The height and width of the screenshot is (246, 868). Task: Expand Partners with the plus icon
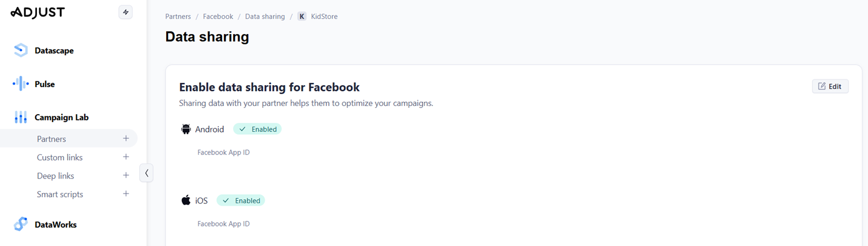[126, 138]
